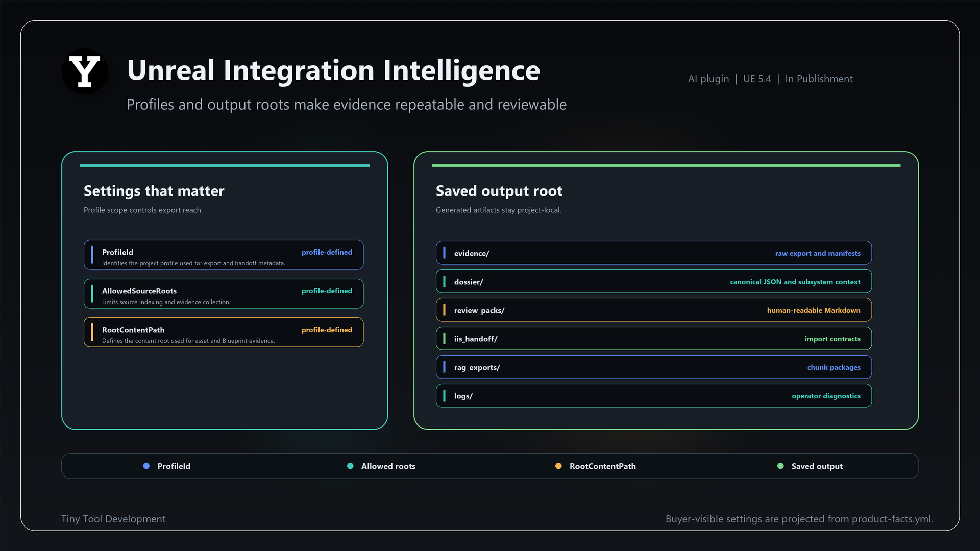The image size is (980, 551).
Task: Click Profile scope controls export reach text
Action: (143, 210)
